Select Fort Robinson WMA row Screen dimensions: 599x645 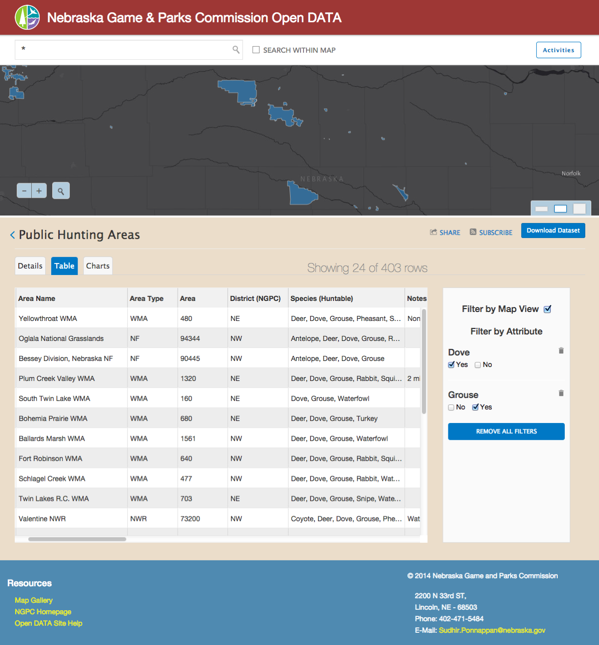coord(218,458)
